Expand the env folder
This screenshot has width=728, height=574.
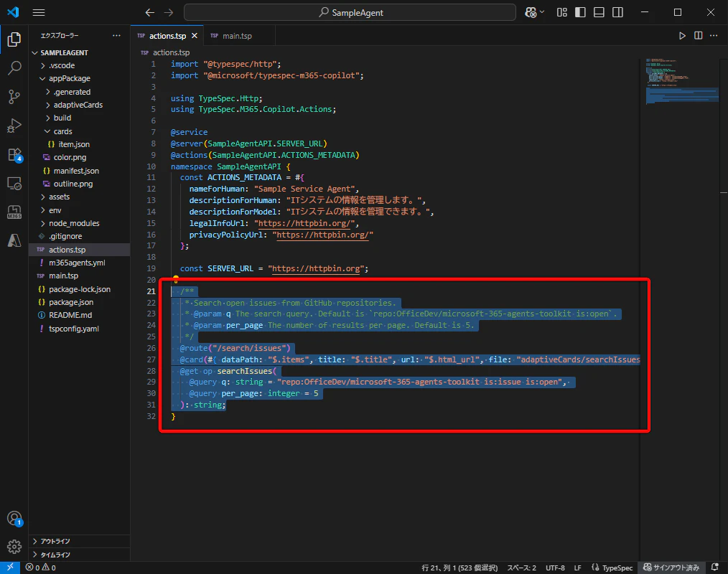pyautogui.click(x=55, y=210)
